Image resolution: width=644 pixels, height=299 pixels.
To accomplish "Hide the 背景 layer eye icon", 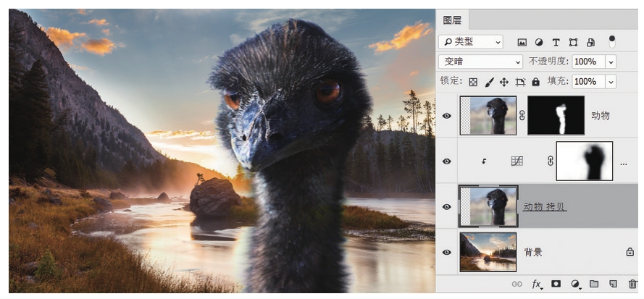I will click(x=446, y=252).
